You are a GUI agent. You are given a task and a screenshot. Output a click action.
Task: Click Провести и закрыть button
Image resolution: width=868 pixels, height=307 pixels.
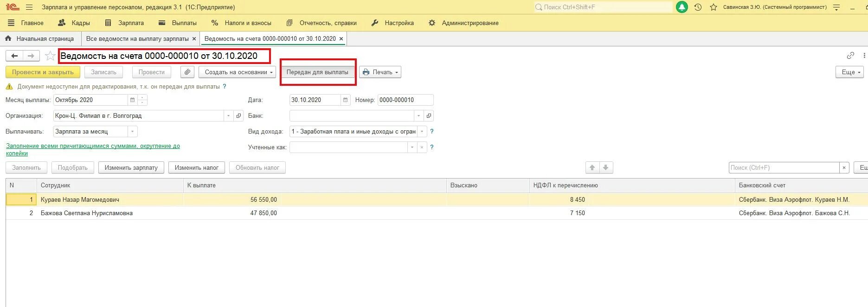point(43,72)
